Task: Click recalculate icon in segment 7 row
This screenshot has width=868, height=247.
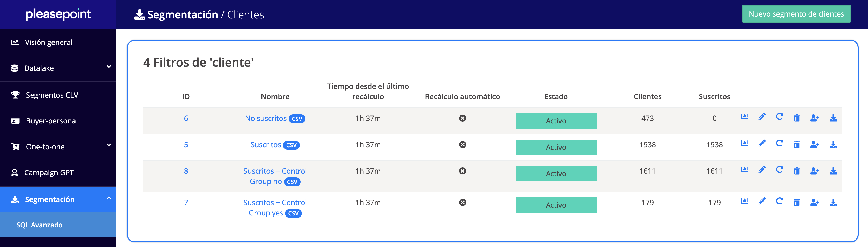Action: [x=779, y=201]
